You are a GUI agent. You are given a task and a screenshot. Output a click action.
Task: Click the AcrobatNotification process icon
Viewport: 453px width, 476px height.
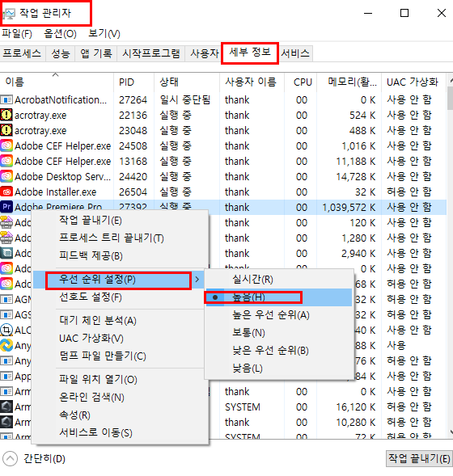tap(6, 99)
